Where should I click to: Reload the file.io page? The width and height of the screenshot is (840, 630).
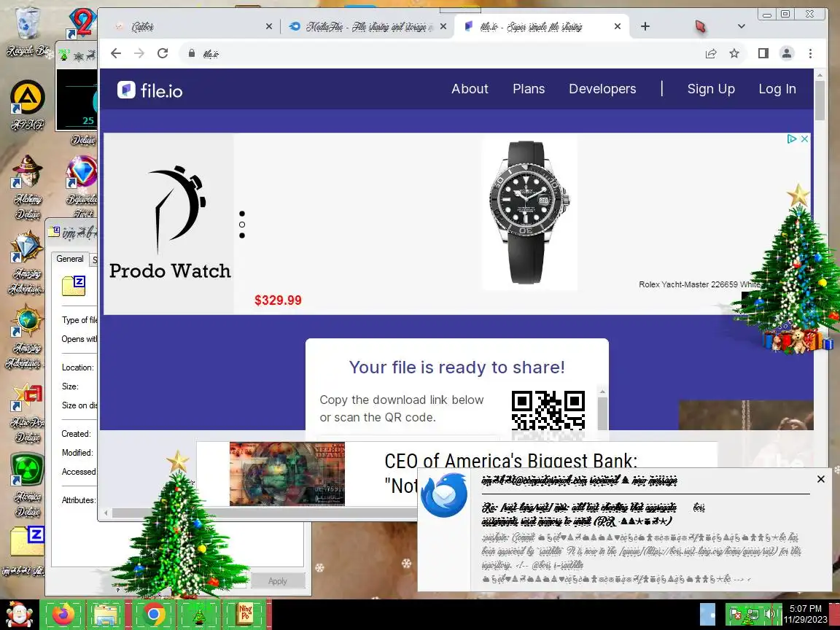[163, 53]
